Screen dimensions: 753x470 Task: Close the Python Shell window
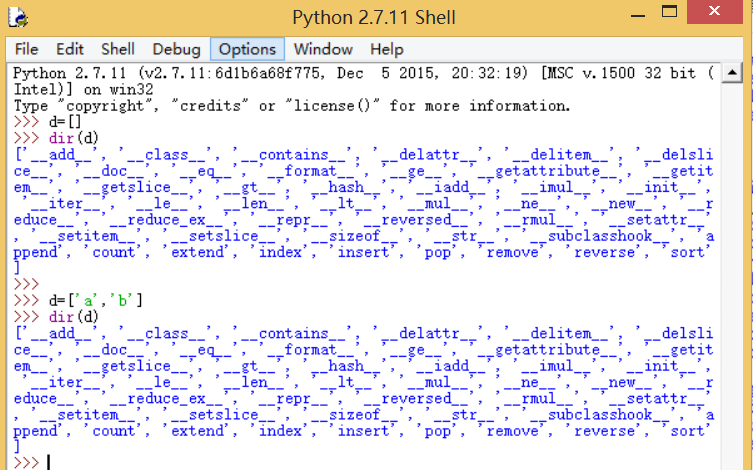[x=715, y=12]
